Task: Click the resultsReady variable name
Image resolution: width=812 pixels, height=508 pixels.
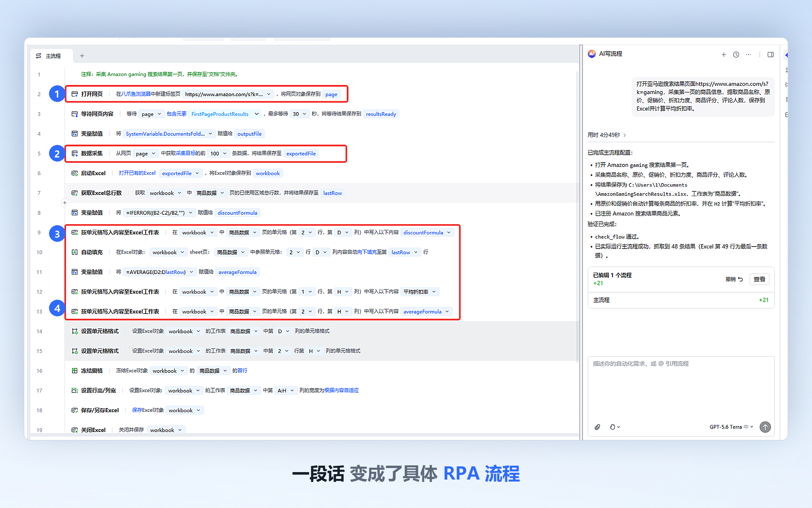Action: [381, 114]
